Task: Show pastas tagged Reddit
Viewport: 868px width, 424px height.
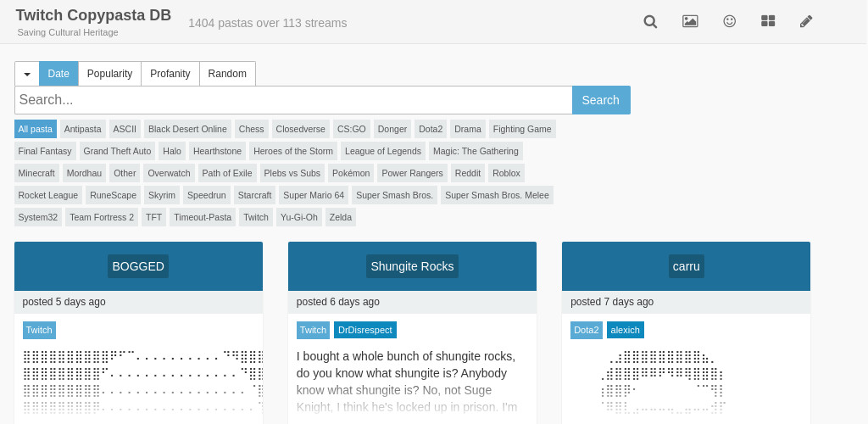Action: [x=468, y=173]
